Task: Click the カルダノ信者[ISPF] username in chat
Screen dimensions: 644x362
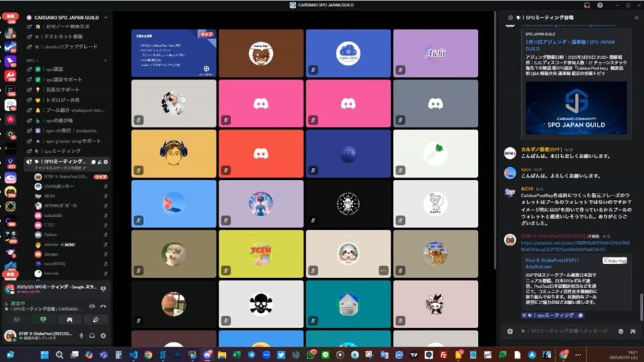Action: 541,150
